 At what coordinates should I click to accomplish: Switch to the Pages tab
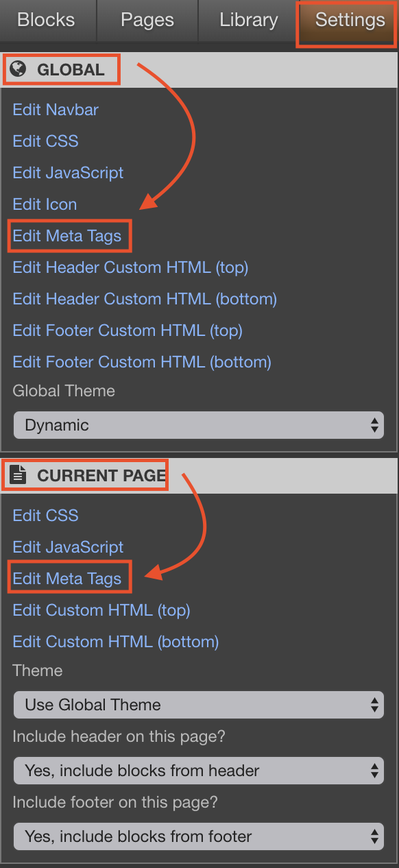[147, 21]
